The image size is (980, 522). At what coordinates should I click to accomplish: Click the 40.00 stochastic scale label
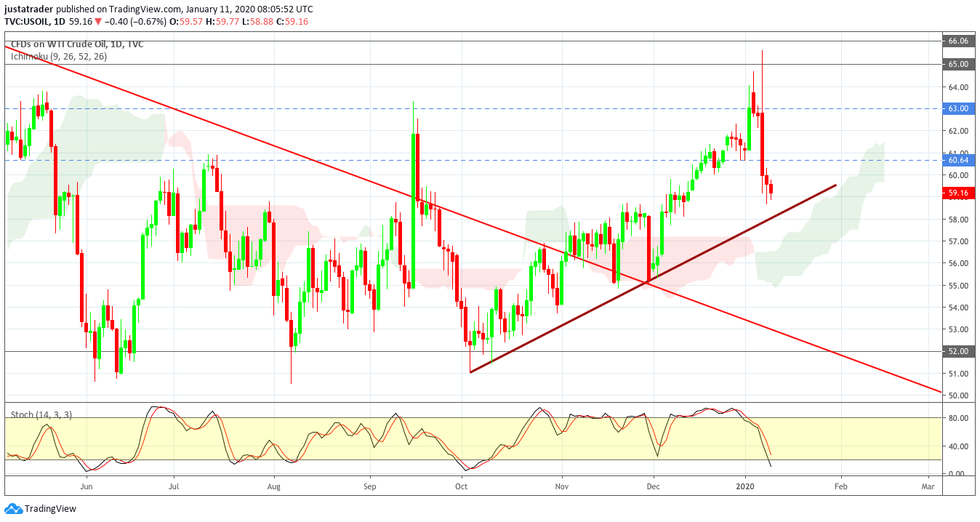coord(959,446)
